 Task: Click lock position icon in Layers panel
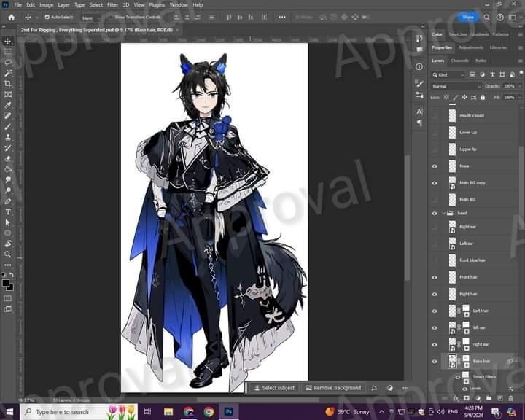(x=464, y=97)
